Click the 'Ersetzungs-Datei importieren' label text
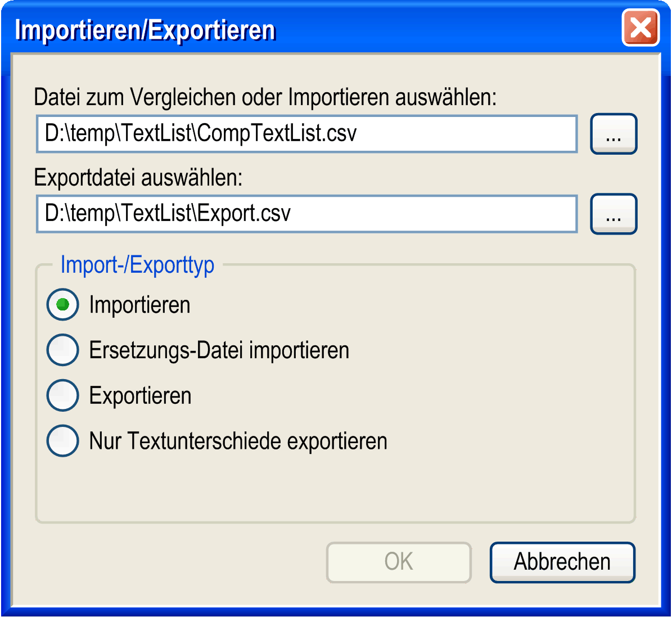672x617 pixels. pos(219,350)
